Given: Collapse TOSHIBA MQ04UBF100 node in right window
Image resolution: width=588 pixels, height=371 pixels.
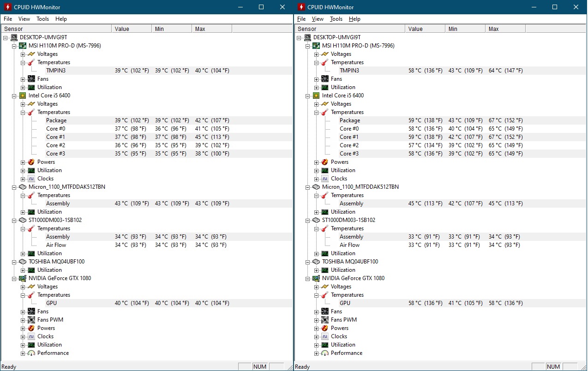Looking at the screenshot, I should (x=308, y=262).
